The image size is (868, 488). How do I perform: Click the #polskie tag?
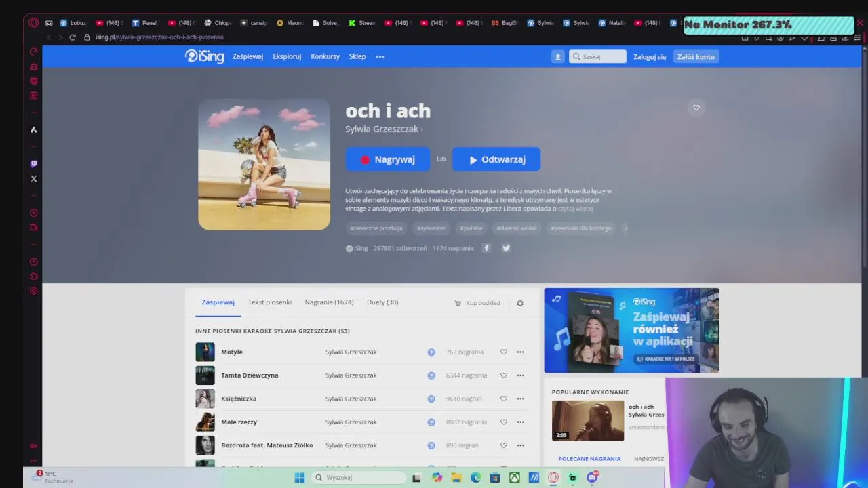point(471,228)
